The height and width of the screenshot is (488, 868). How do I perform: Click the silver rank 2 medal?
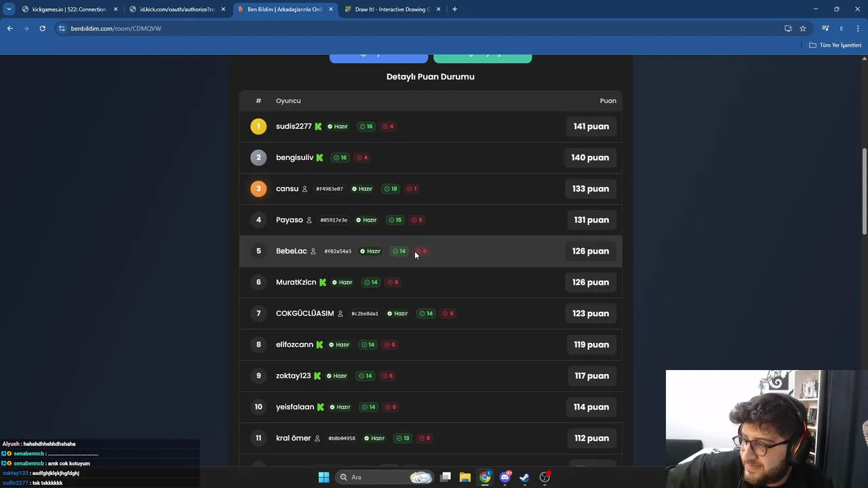tap(258, 157)
